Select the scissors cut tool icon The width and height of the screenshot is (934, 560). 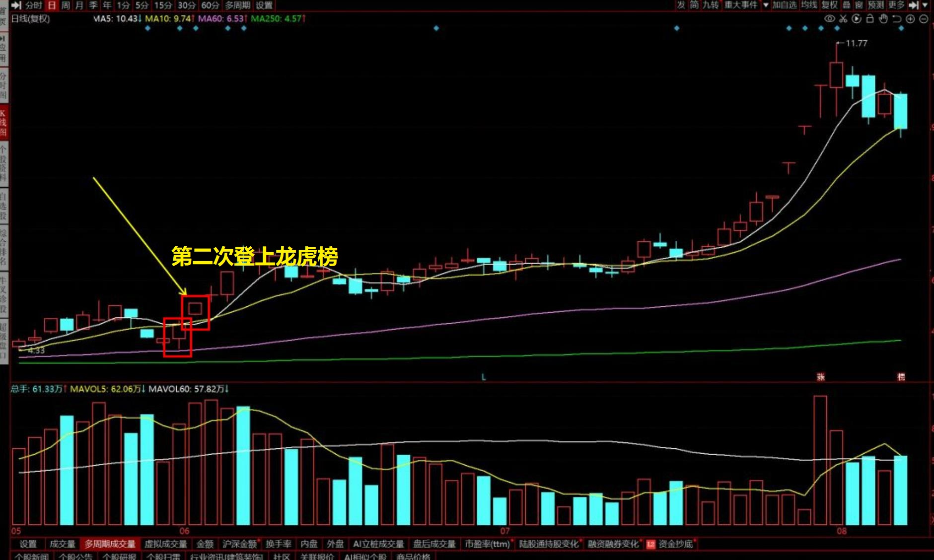pos(843,19)
